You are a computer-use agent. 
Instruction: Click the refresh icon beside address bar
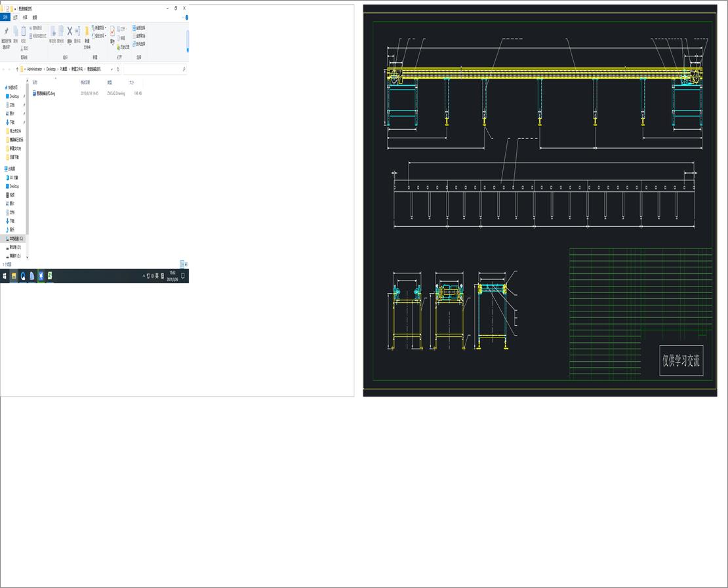[x=118, y=69]
